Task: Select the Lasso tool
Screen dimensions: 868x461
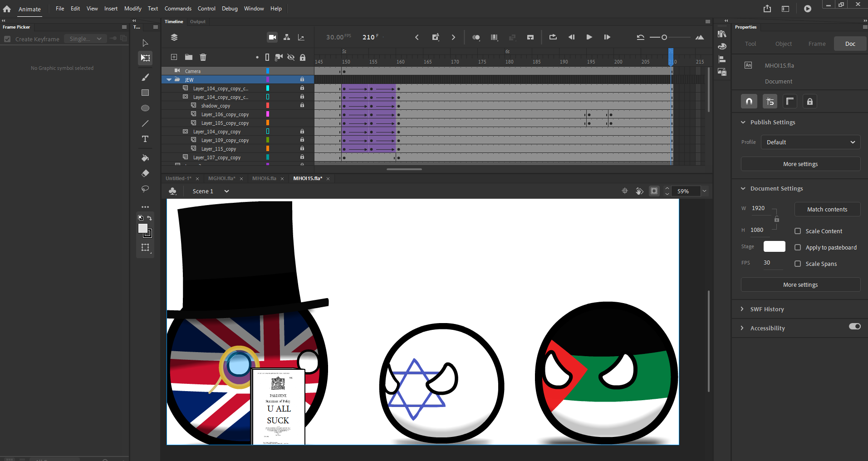Action: pos(145,189)
